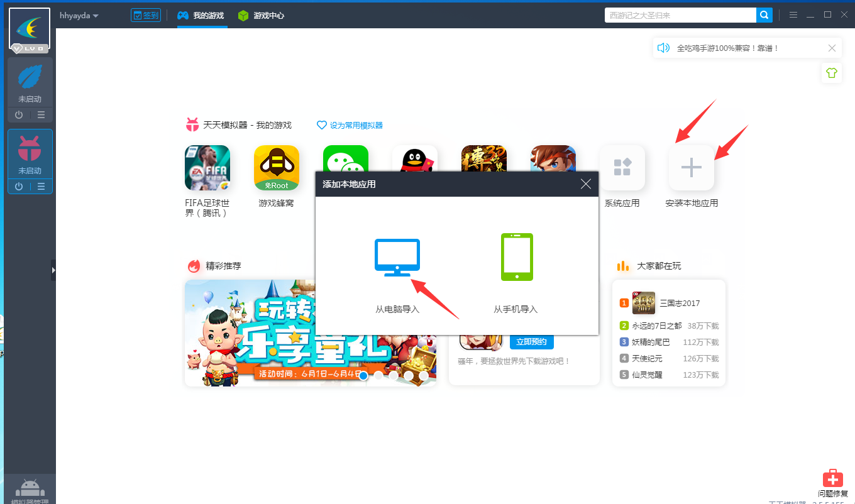
Task: Click the speaker announcement icon
Action: click(x=663, y=48)
